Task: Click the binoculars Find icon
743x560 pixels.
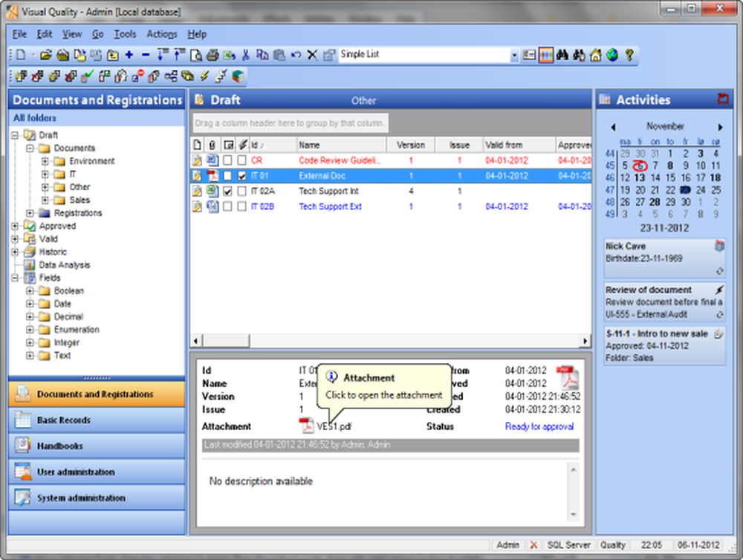Action: (x=563, y=55)
